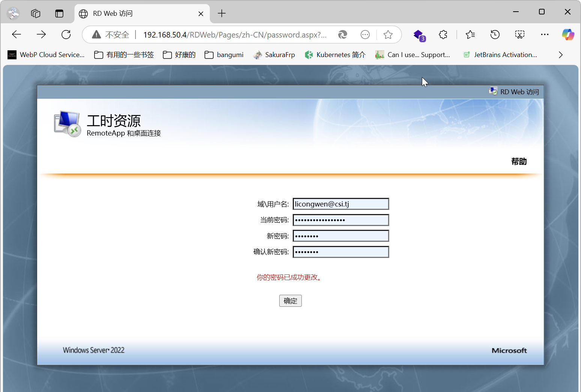Screen dimensions: 581x392
Task: Open browser History icon
Action: [x=495, y=35]
